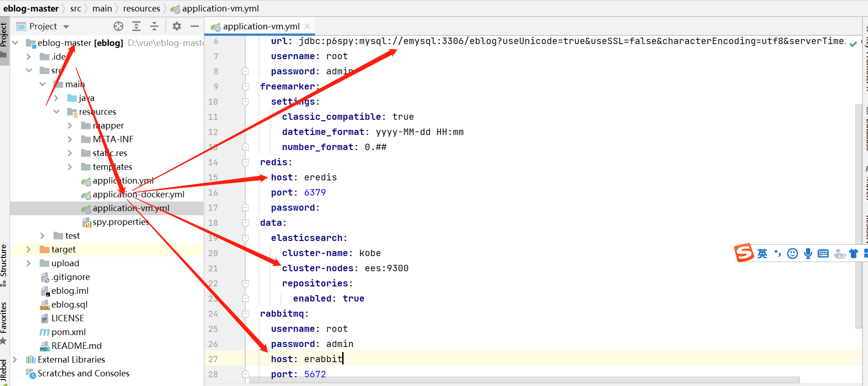Expand the java folder chevron
The image size is (868, 386).
pos(56,98)
